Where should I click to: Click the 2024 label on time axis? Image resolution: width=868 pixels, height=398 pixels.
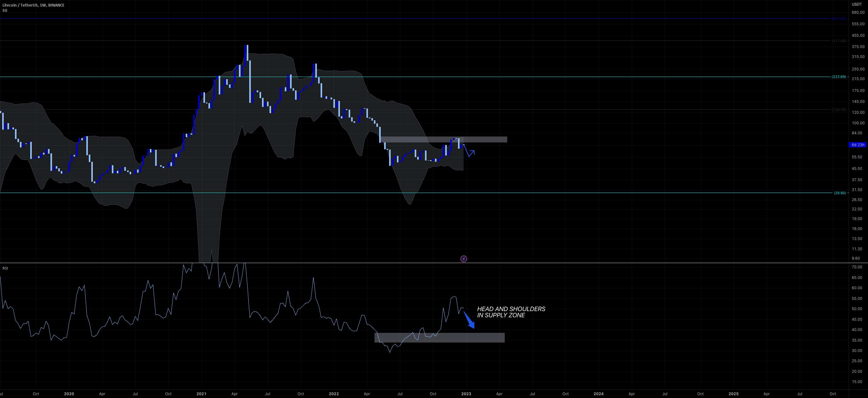599,394
